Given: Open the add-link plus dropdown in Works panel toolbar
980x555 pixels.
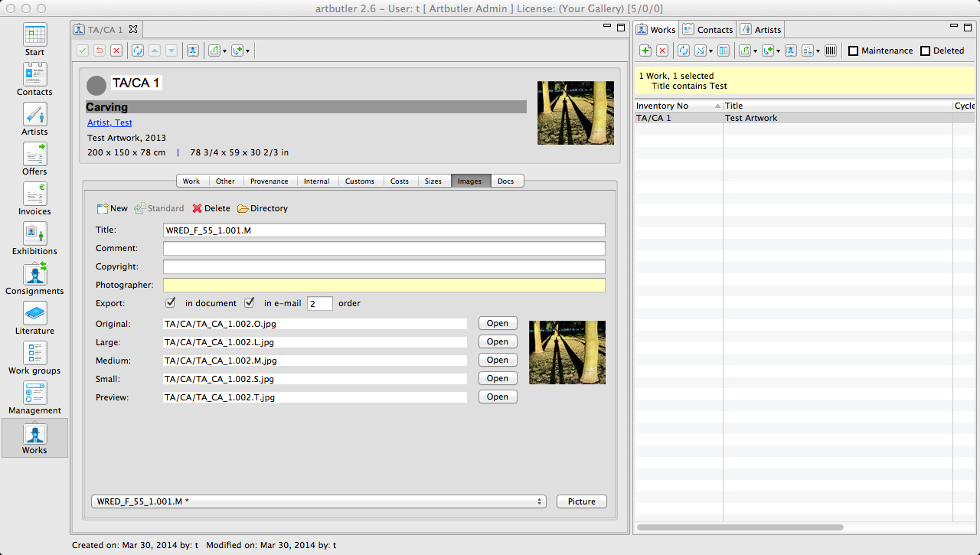Looking at the screenshot, I should [778, 51].
